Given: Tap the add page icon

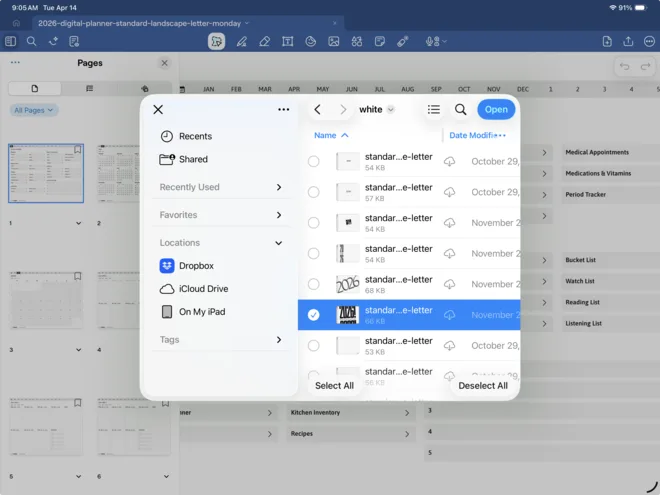Looking at the screenshot, I should (x=607, y=41).
